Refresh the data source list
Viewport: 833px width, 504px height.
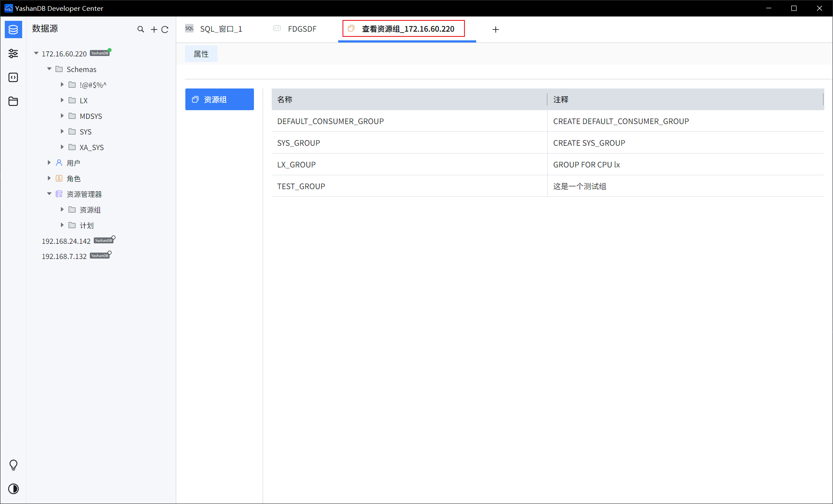tap(165, 29)
